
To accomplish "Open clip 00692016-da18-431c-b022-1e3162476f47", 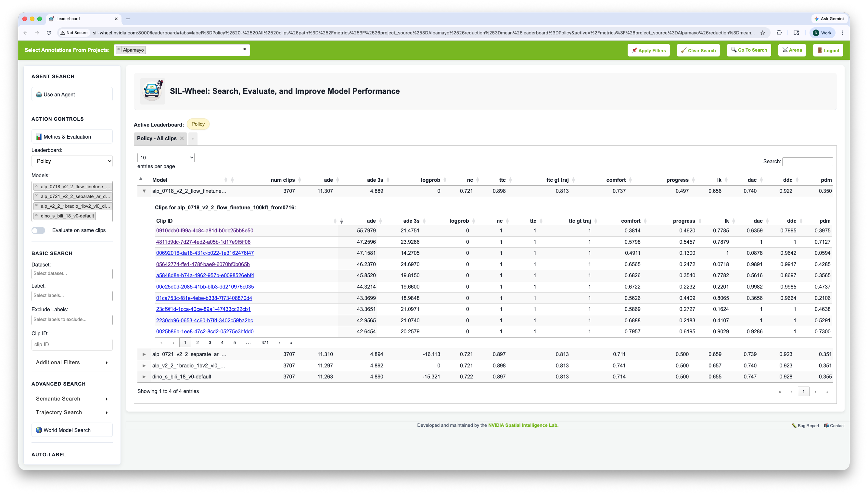I will point(205,253).
